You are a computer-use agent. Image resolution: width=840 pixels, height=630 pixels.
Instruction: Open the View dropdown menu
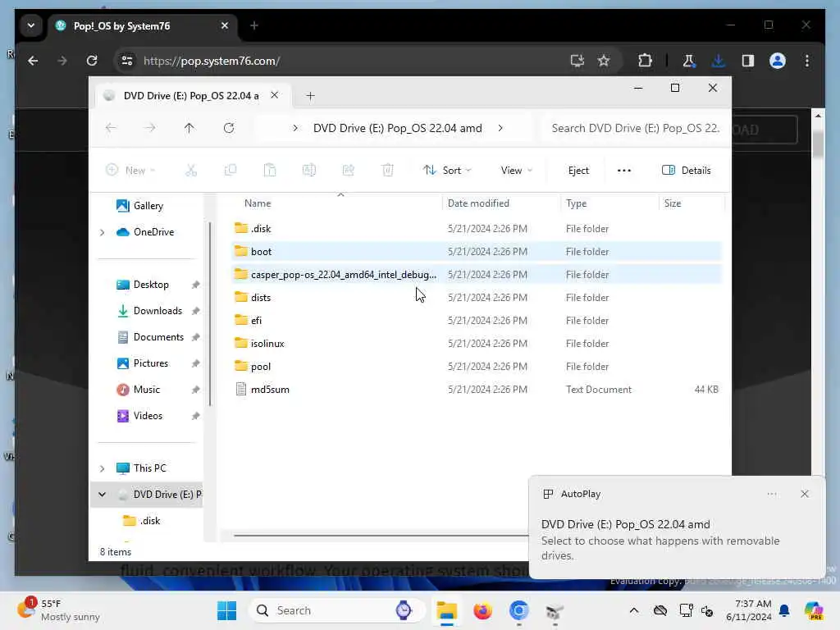tap(517, 171)
